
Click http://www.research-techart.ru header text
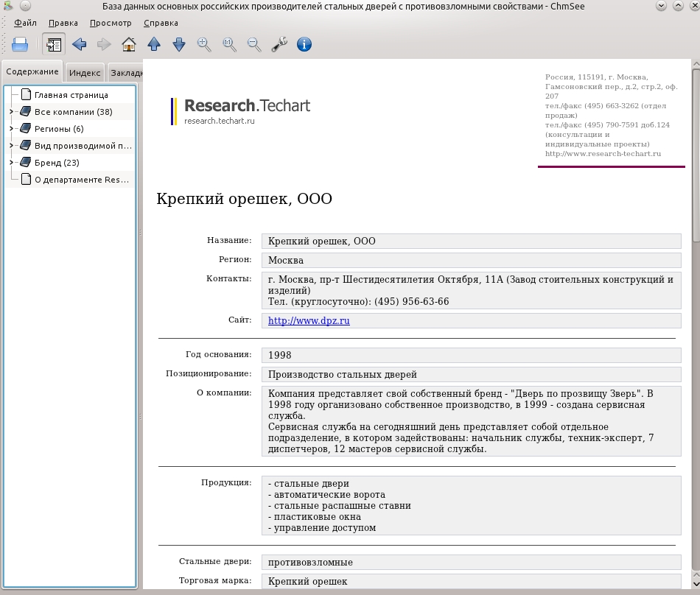pos(603,154)
